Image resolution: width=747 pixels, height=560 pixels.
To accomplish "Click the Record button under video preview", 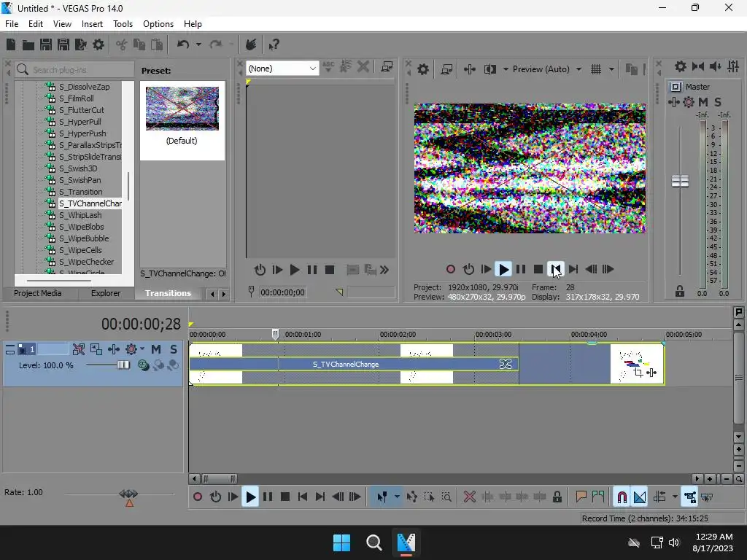I will (x=450, y=269).
